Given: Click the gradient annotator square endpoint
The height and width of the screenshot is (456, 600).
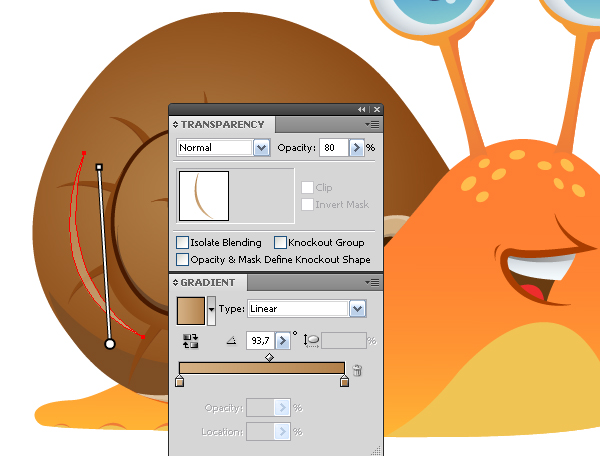Looking at the screenshot, I should click(99, 167).
